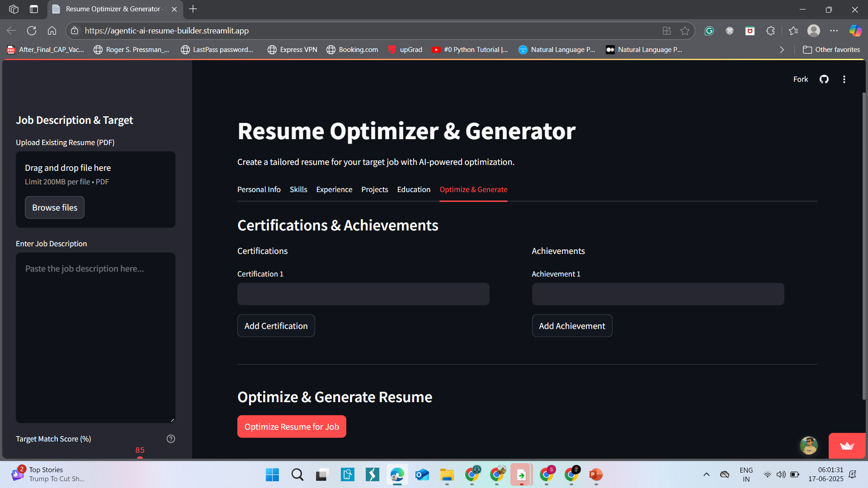Open the Other favorites folder

coord(831,50)
